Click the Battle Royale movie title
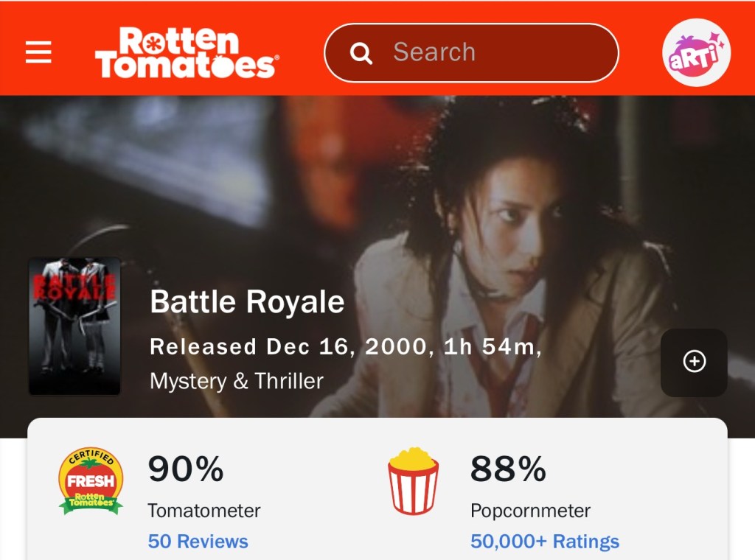The width and height of the screenshot is (755, 560). [247, 302]
